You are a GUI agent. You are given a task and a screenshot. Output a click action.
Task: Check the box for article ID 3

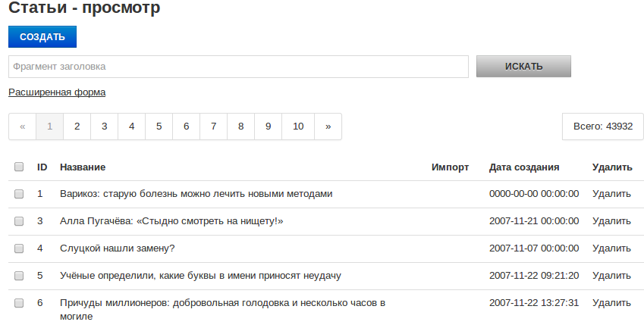[19, 221]
